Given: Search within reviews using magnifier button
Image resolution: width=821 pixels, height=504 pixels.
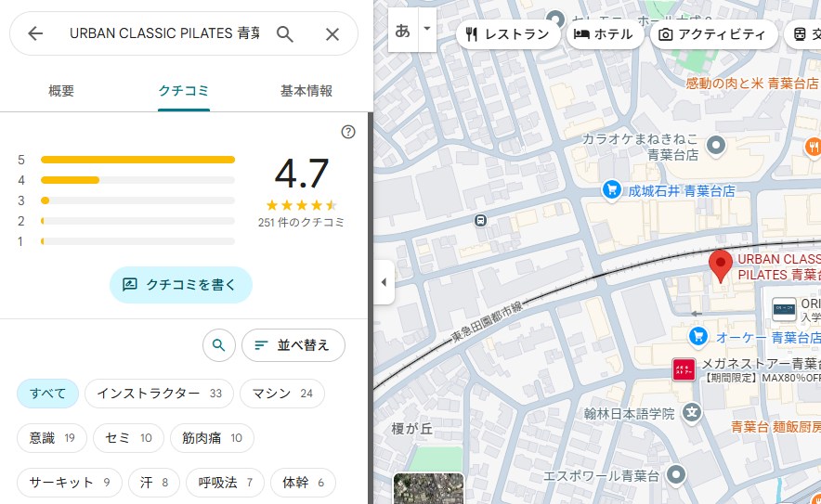Looking at the screenshot, I should coord(218,345).
